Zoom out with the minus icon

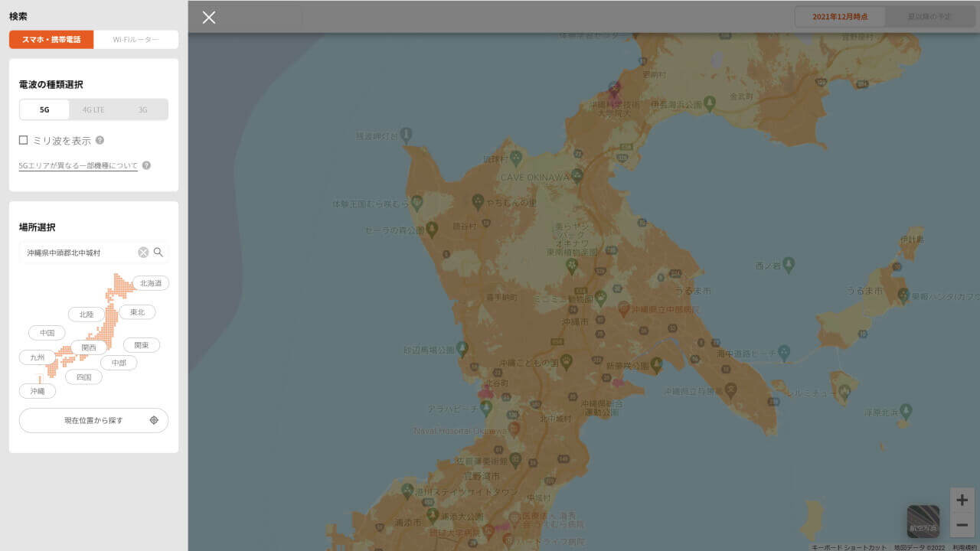pyautogui.click(x=962, y=525)
